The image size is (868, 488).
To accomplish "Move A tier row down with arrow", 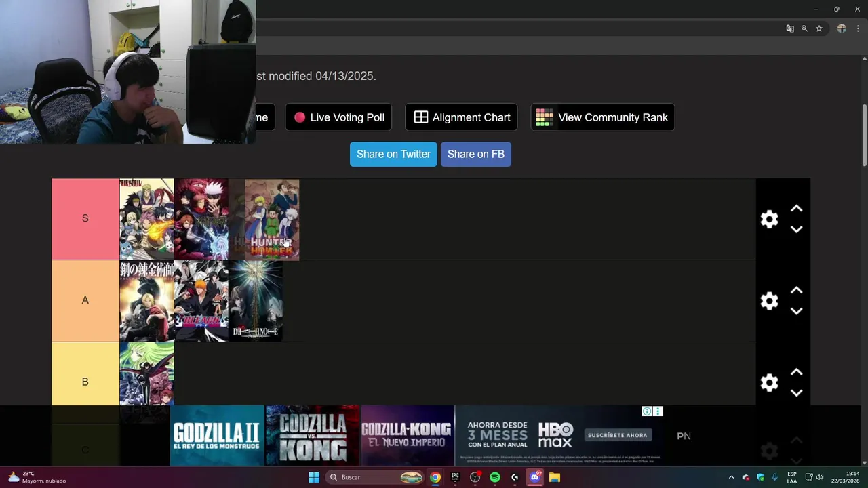I will (x=797, y=311).
